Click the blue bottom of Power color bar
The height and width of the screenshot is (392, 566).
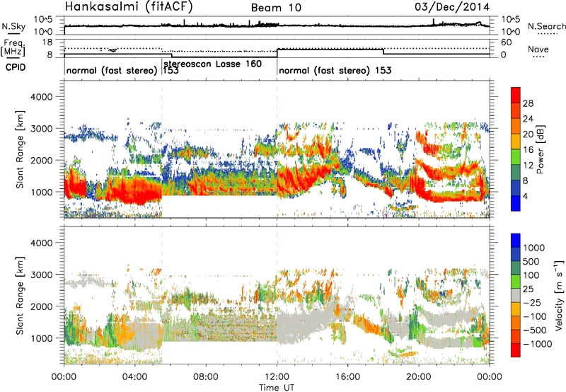(x=516, y=203)
